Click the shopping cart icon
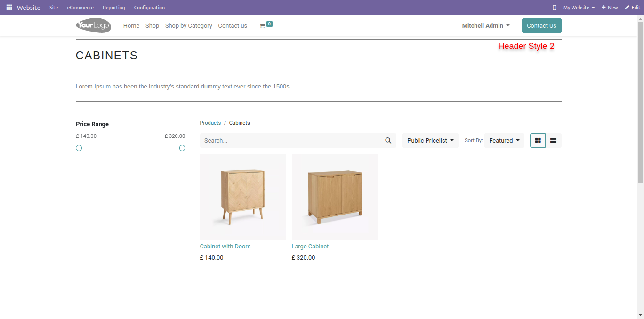The image size is (644, 319). tap(262, 26)
